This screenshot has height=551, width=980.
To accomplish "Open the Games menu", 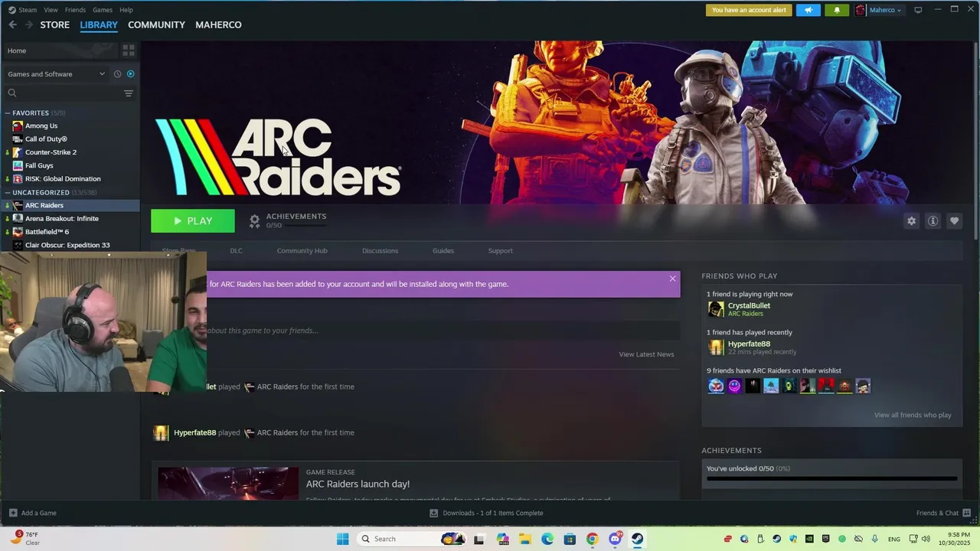I will click(x=103, y=10).
